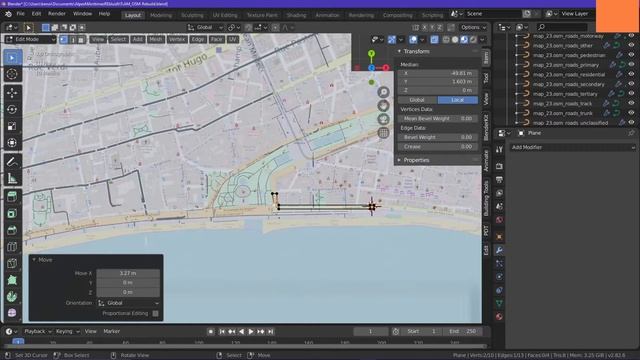
Task: Hide map_23.osm_roads_trunk in outliner
Action: 631,113
